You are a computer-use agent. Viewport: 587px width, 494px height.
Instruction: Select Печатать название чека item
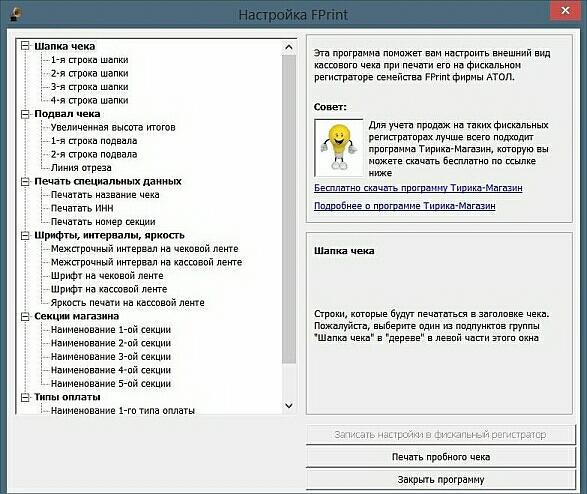pos(105,195)
